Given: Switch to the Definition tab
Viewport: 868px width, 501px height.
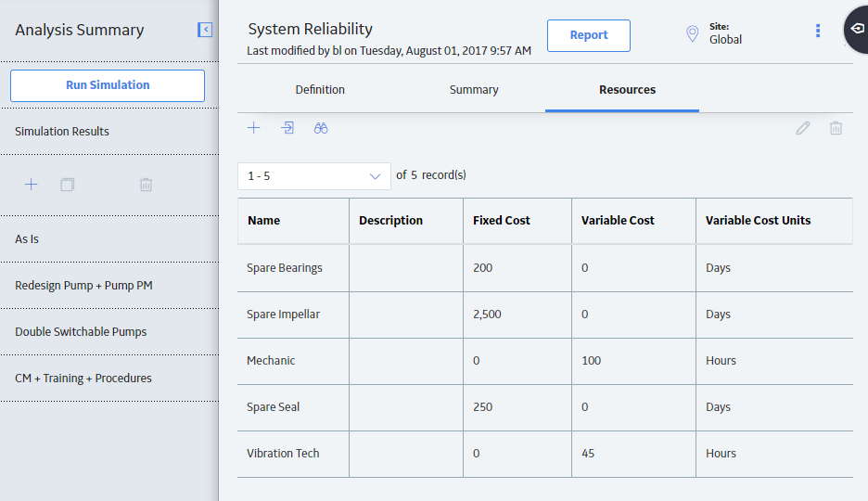Looking at the screenshot, I should (320, 90).
